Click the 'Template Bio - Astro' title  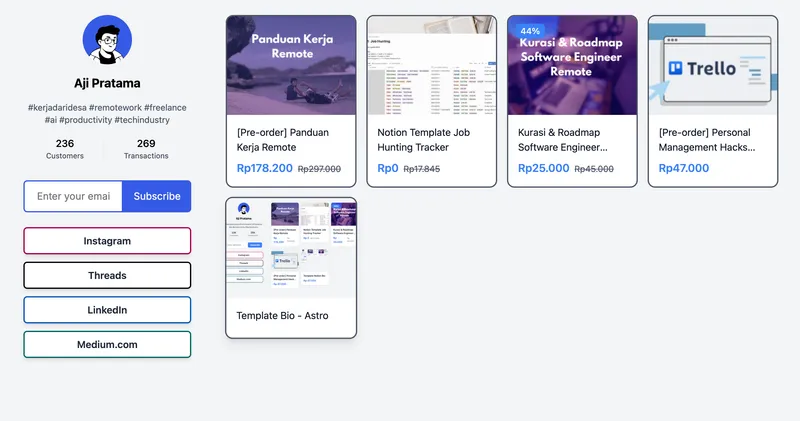coord(282,315)
